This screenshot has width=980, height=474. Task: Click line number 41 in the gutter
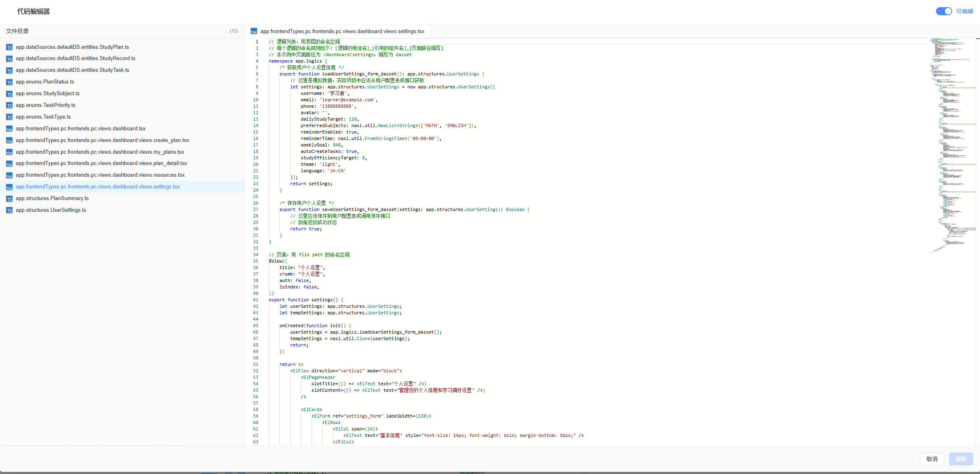tap(255, 300)
